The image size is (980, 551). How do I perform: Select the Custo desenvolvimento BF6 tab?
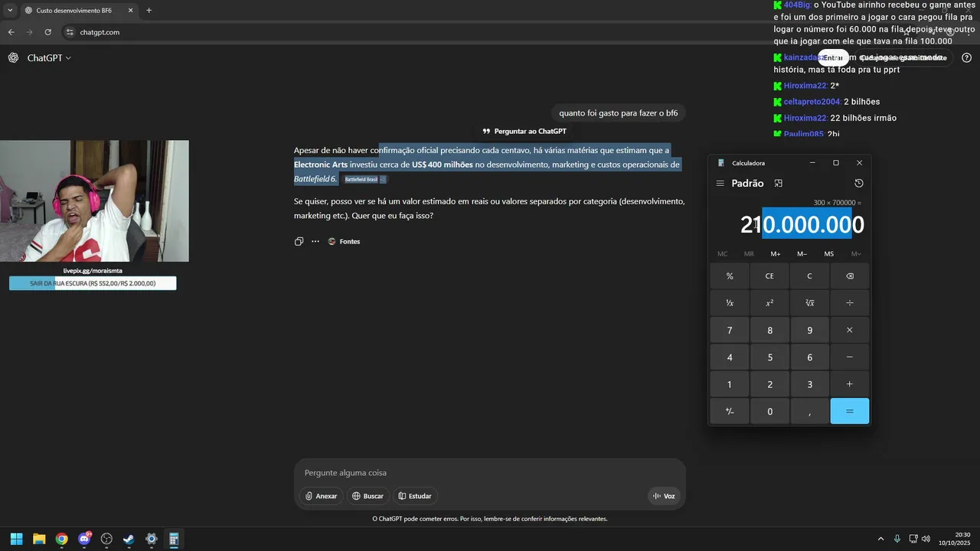[78, 11]
